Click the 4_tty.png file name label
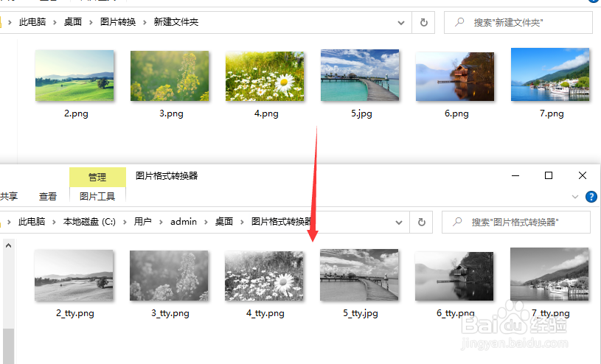 pyautogui.click(x=265, y=313)
